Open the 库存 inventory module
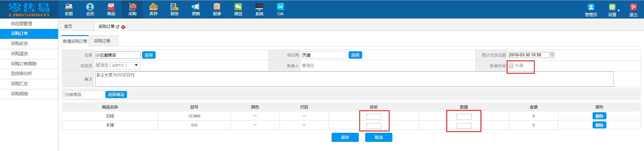 click(x=154, y=9)
